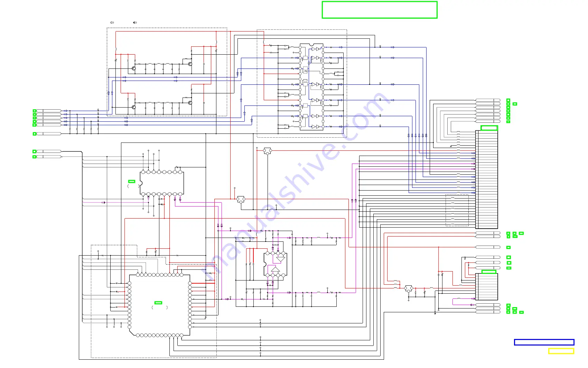The height and width of the screenshot is (368, 588).
Task: Click the transistor at upper filter stage output
Action: coord(190,64)
